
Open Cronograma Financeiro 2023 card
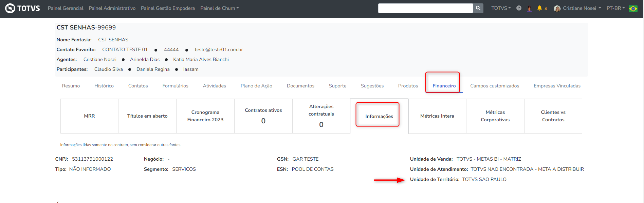pyautogui.click(x=205, y=116)
